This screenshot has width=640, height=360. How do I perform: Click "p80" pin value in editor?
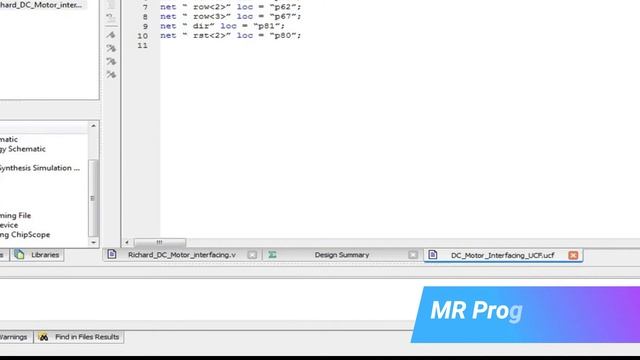click(x=283, y=36)
